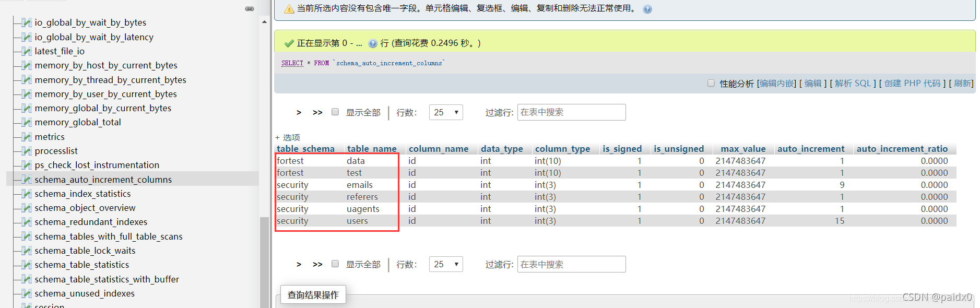Viewport: 980px width, 308px height.
Task: Click view icon beside schema_auto_increment_columns
Action: pyautogui.click(x=27, y=180)
